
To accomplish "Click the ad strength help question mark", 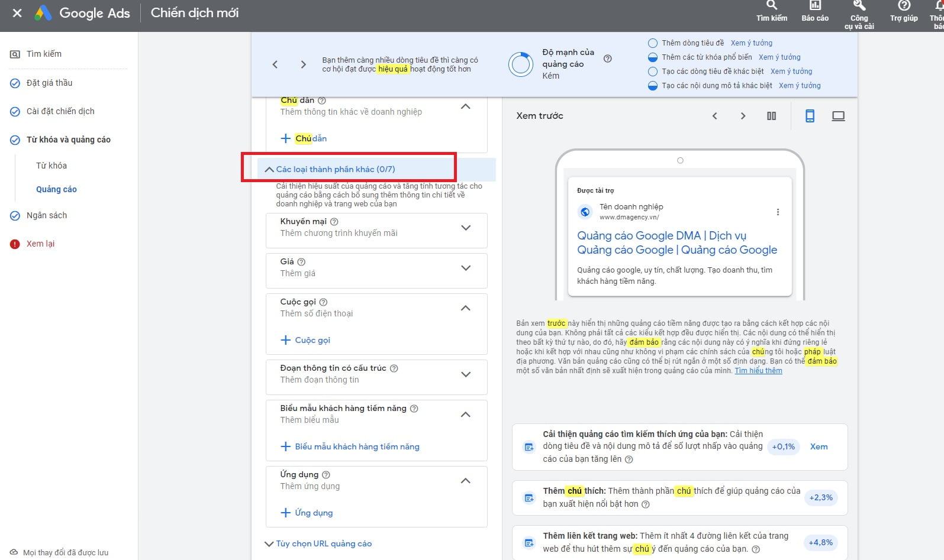I will (x=607, y=59).
